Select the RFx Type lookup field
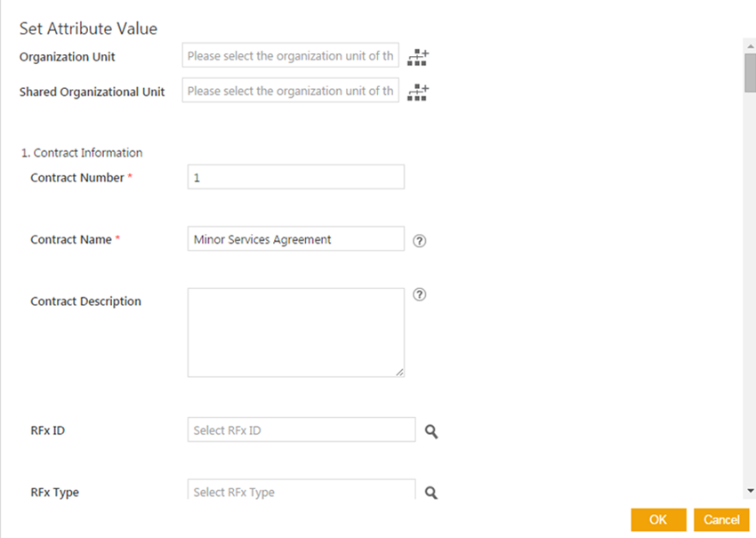Viewport: 756px width, 538px height. tap(301, 491)
